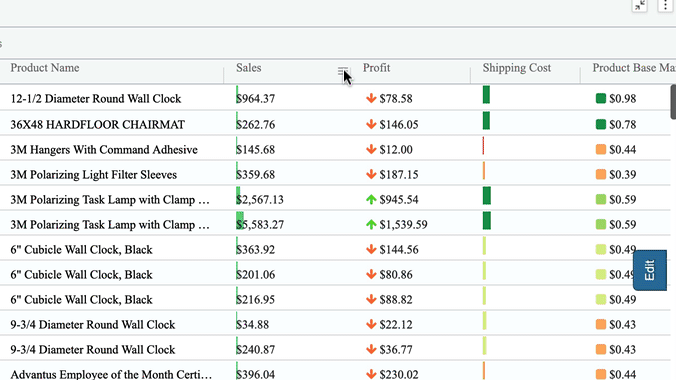The height and width of the screenshot is (380, 676).
Task: Click the down arrow beside $12.00 profit
Action: 371,149
